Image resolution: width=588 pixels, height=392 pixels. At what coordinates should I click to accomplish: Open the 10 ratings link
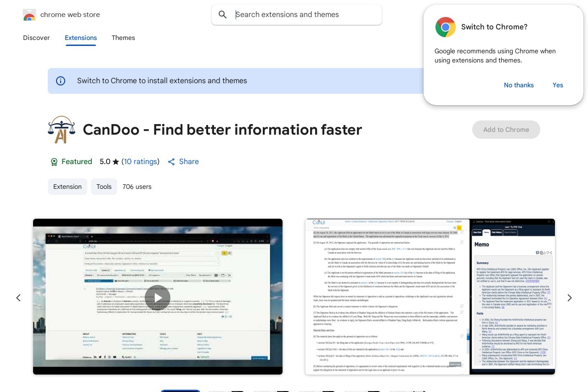pos(141,162)
